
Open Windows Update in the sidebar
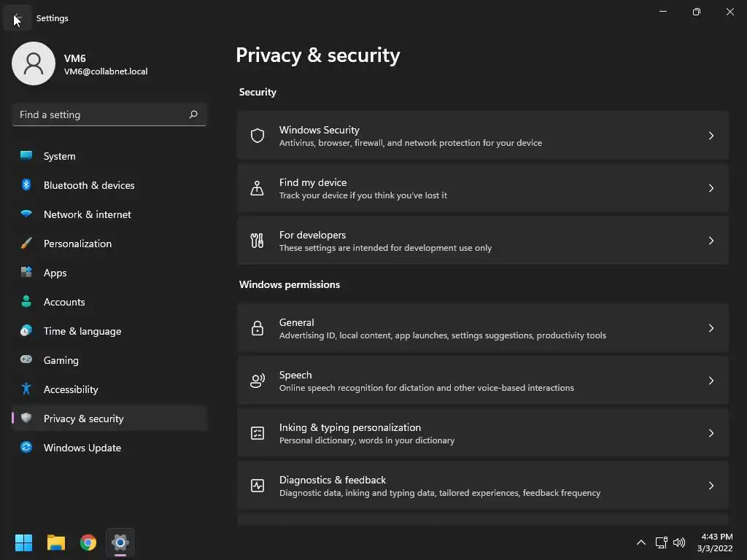[82, 448]
